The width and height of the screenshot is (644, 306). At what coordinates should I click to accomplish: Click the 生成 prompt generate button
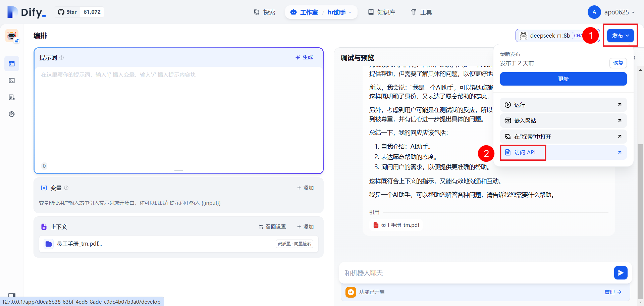point(304,57)
